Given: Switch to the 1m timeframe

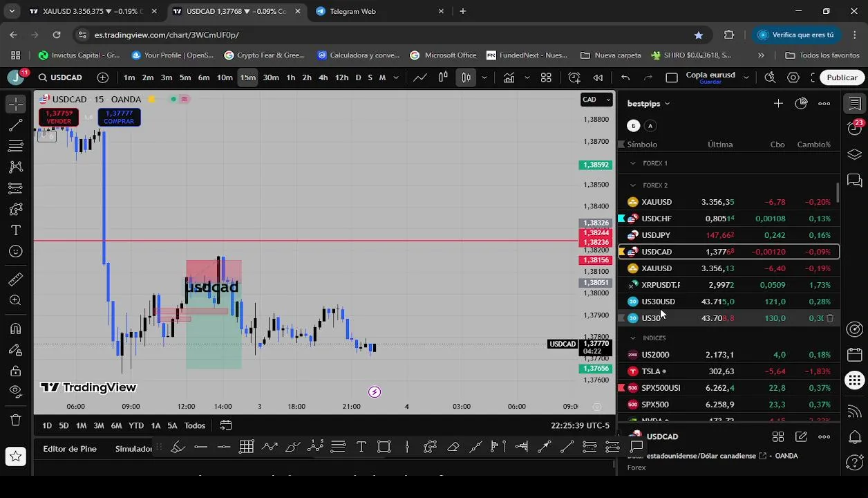Looking at the screenshot, I should 129,77.
